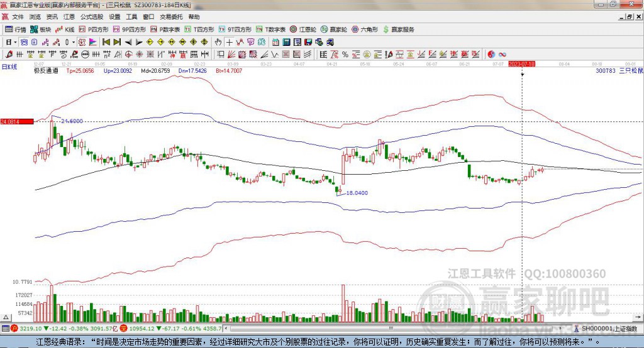
Task: Jump to first bar green arrow
Action: point(106,42)
